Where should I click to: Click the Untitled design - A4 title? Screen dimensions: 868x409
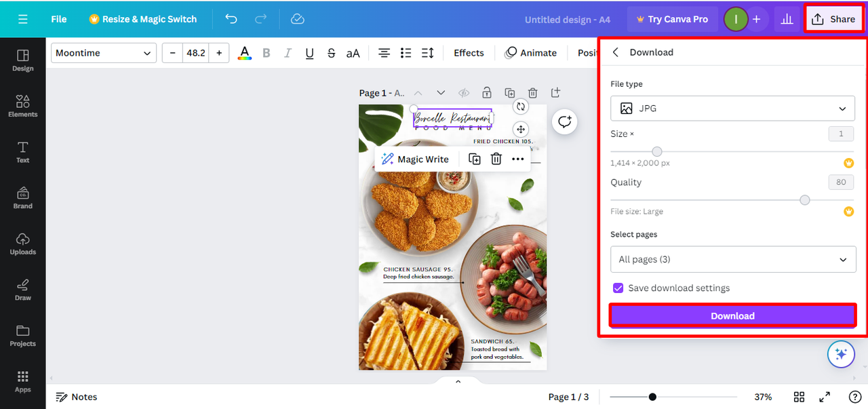[568, 20]
